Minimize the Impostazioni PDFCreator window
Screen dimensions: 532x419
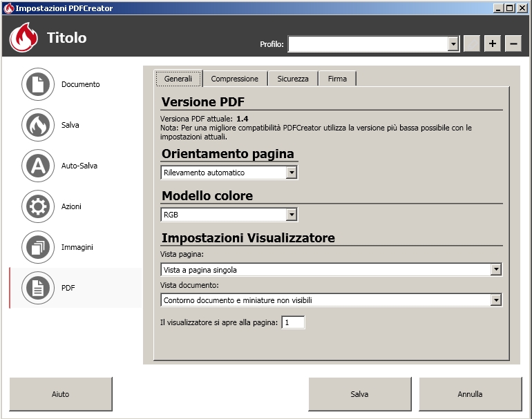pos(498,8)
